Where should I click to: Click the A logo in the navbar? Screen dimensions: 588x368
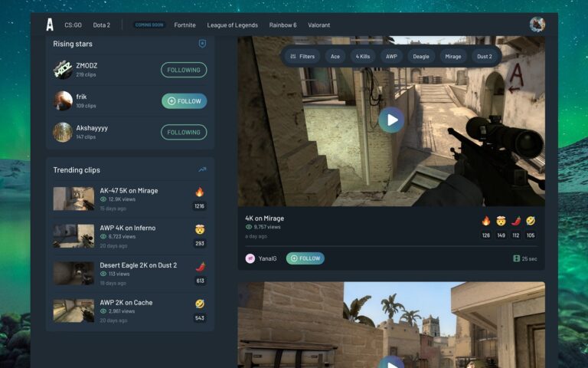point(50,25)
